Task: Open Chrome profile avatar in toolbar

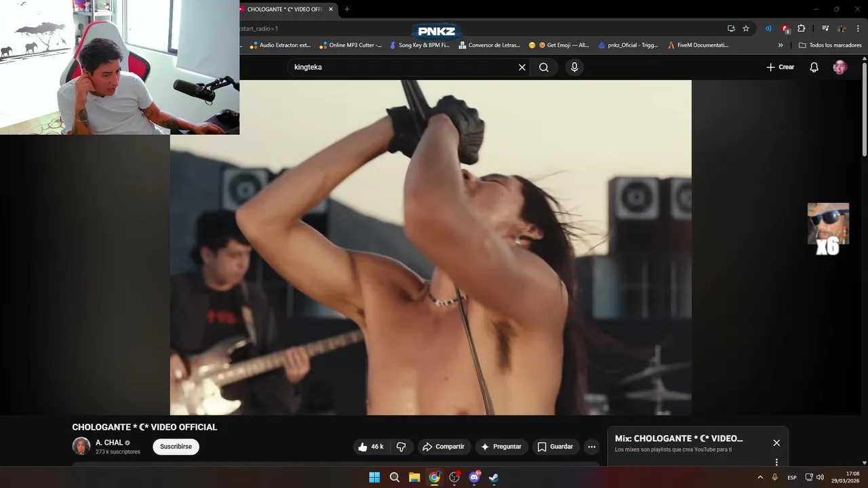Action: (x=842, y=28)
